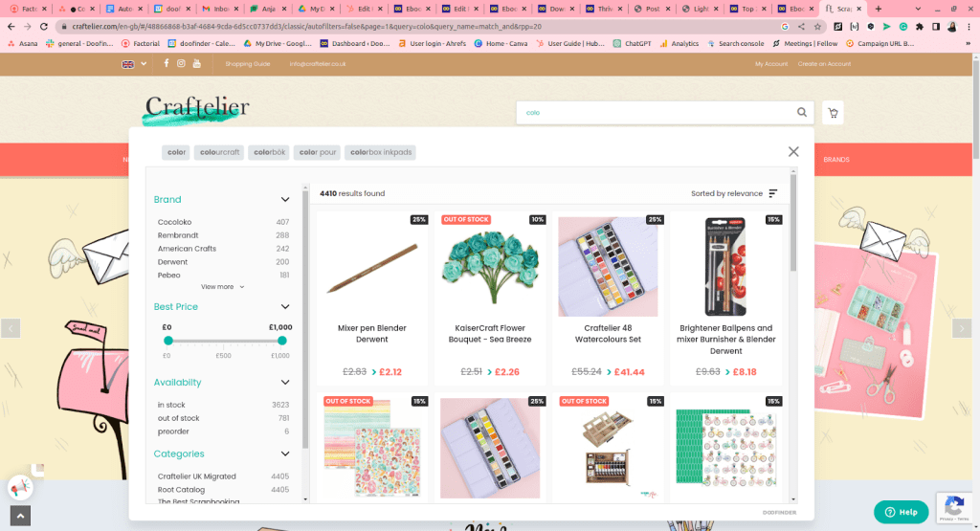980x531 pixels.
Task: Click the maximum price slider handle
Action: (x=282, y=341)
